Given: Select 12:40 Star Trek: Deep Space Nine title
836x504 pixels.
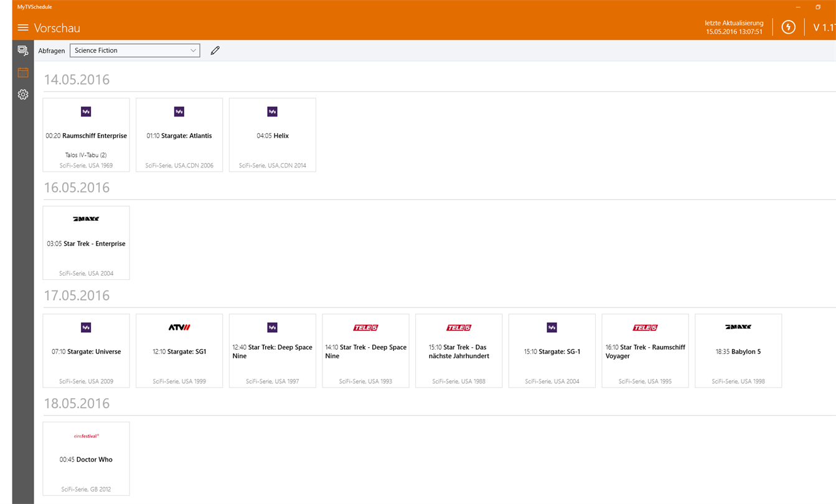Looking at the screenshot, I should [x=272, y=352].
